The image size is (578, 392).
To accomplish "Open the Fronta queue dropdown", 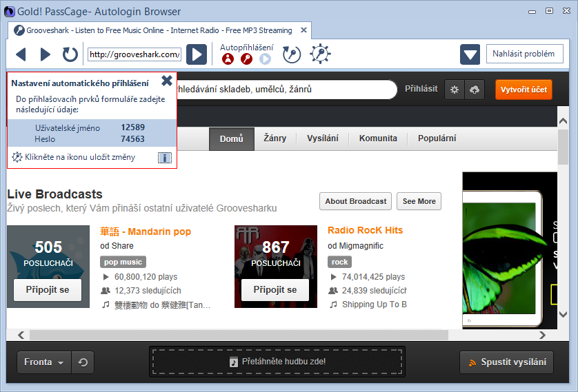I will coord(44,362).
